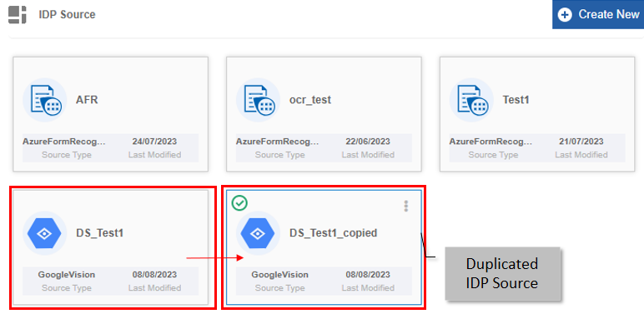The image size is (644, 314).
Task: Select the ocr_test card title
Action: click(310, 100)
